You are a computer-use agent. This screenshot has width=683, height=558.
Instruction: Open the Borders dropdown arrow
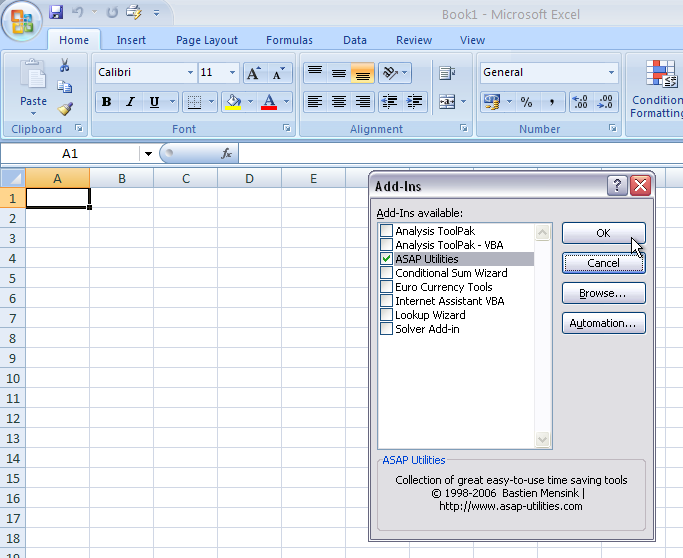point(211,102)
